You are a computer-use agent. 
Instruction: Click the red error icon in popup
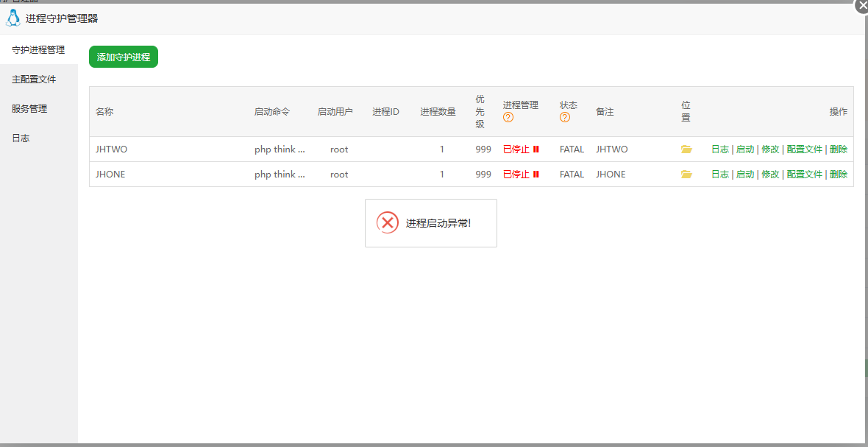coord(388,222)
